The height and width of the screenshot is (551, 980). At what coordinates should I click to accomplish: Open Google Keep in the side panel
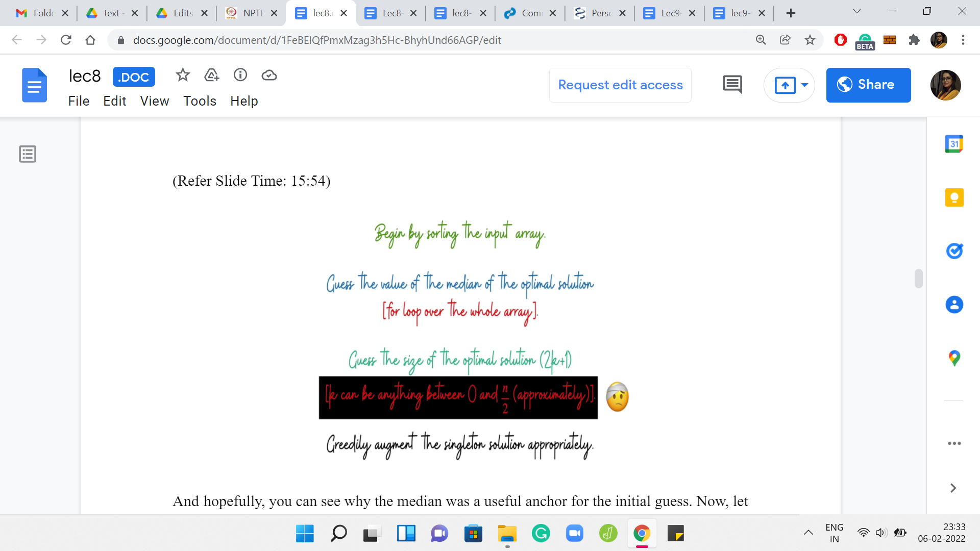click(953, 197)
